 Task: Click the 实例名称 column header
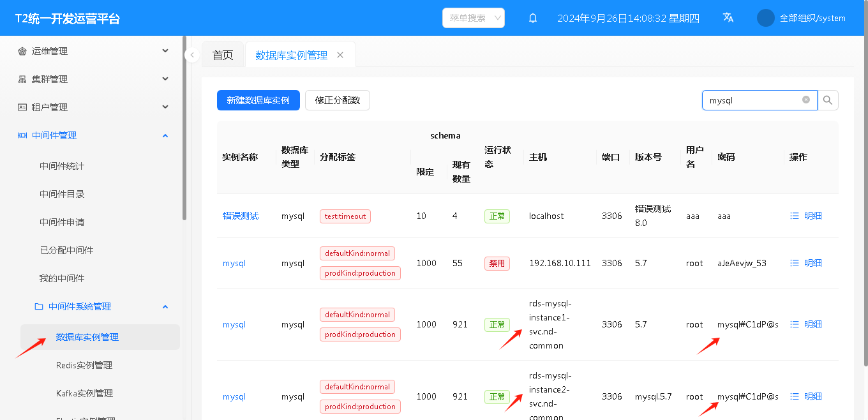[240, 157]
